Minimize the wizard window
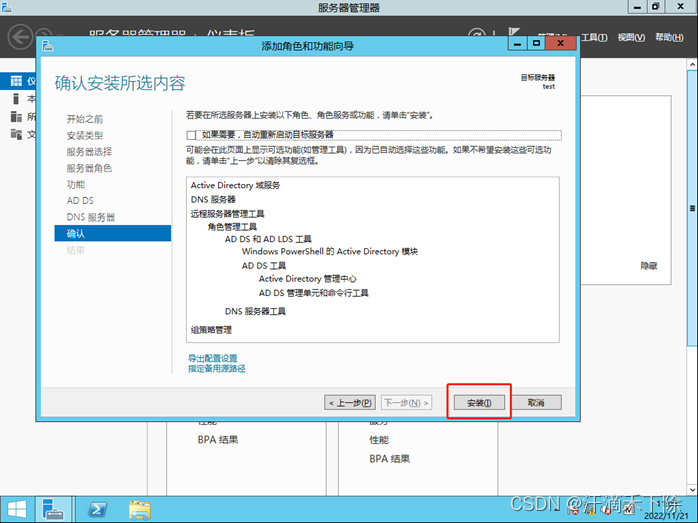The height and width of the screenshot is (523, 698). (517, 43)
